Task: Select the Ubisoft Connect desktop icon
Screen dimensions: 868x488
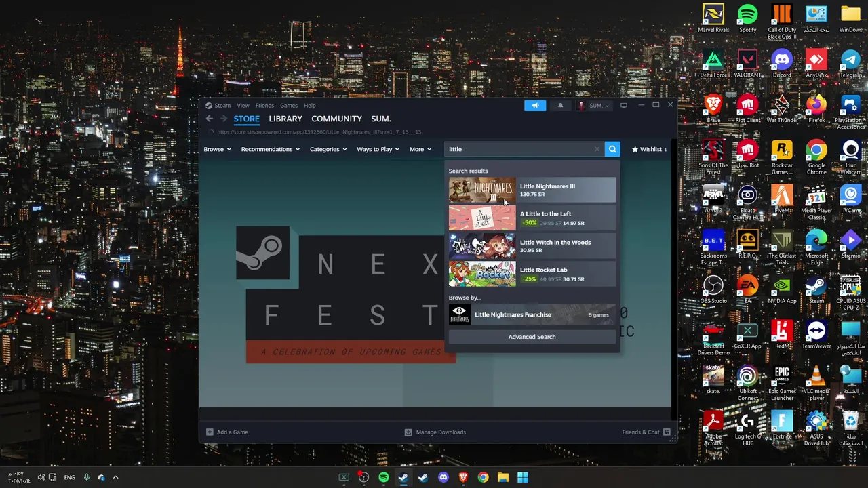Action: (x=748, y=383)
